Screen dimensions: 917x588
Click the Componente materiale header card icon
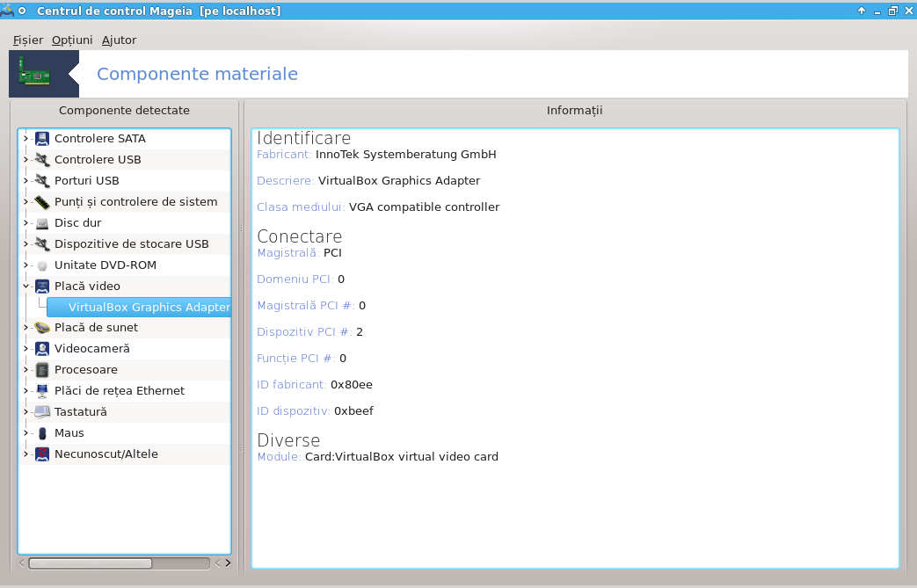(x=34, y=71)
